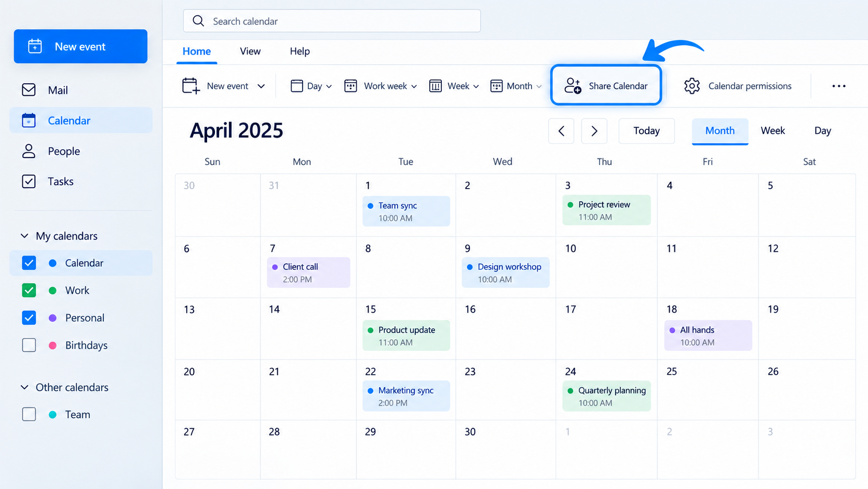Screen dimensions: 868x489
Task: Uncheck the Personal calendar checkbox
Action: (29, 318)
